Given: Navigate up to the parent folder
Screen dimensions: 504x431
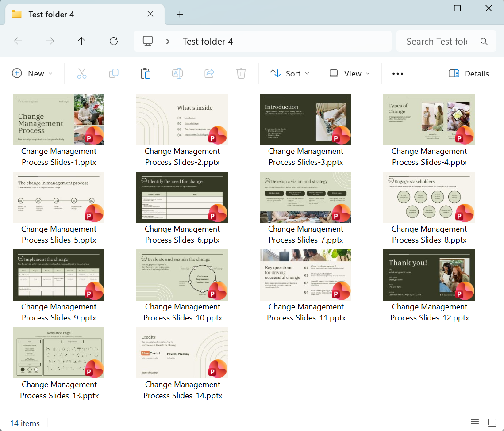Looking at the screenshot, I should pyautogui.click(x=82, y=41).
